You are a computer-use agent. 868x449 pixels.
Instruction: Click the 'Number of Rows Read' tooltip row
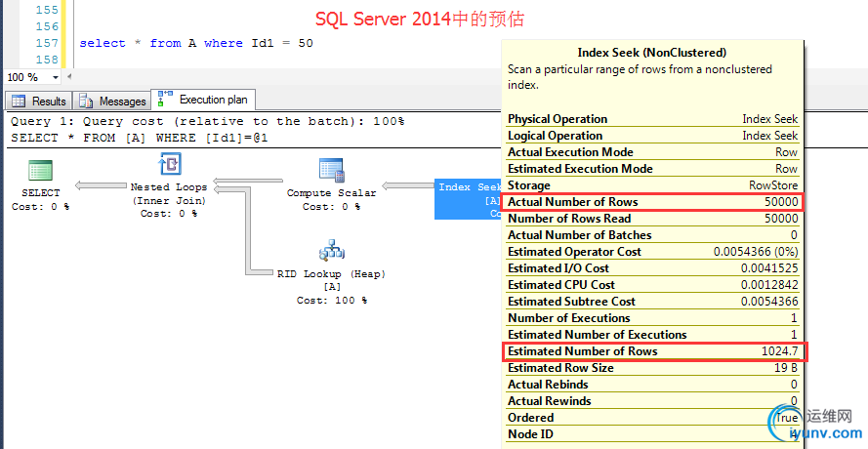point(653,219)
